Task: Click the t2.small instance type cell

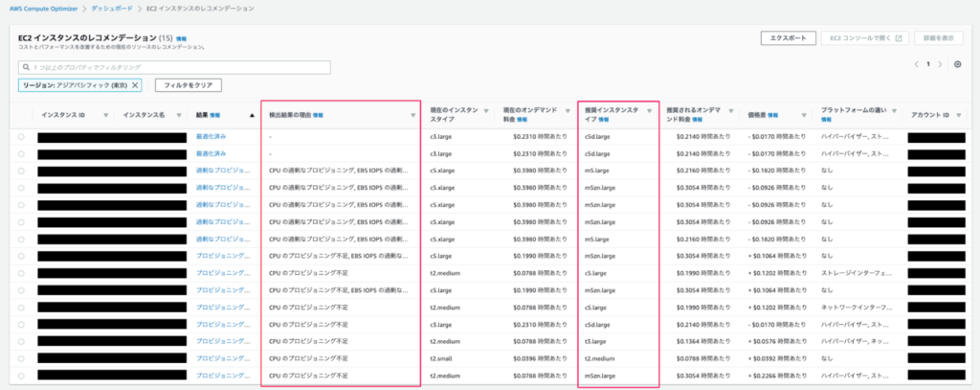Action: pos(442,358)
